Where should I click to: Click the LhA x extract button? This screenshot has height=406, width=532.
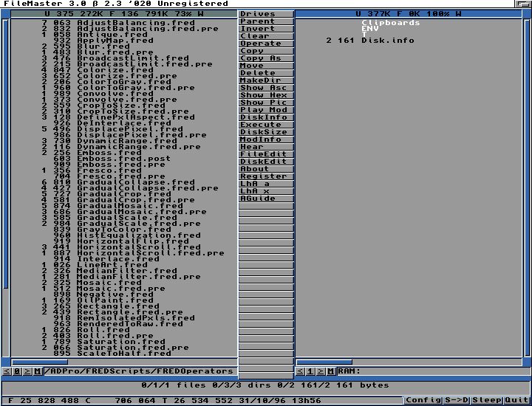coord(266,191)
